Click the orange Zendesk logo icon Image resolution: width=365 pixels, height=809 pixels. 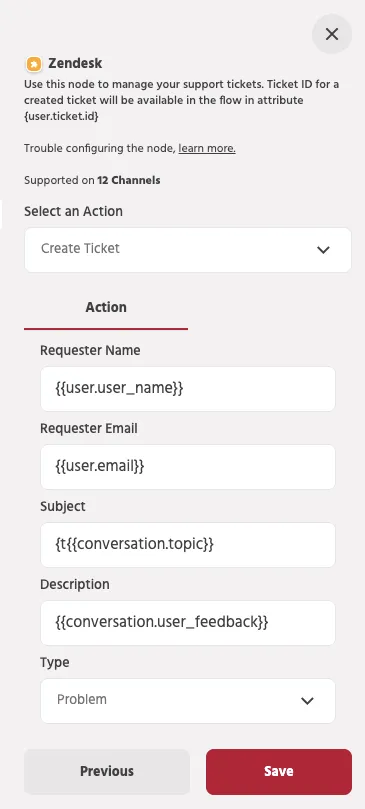[x=34, y=64]
